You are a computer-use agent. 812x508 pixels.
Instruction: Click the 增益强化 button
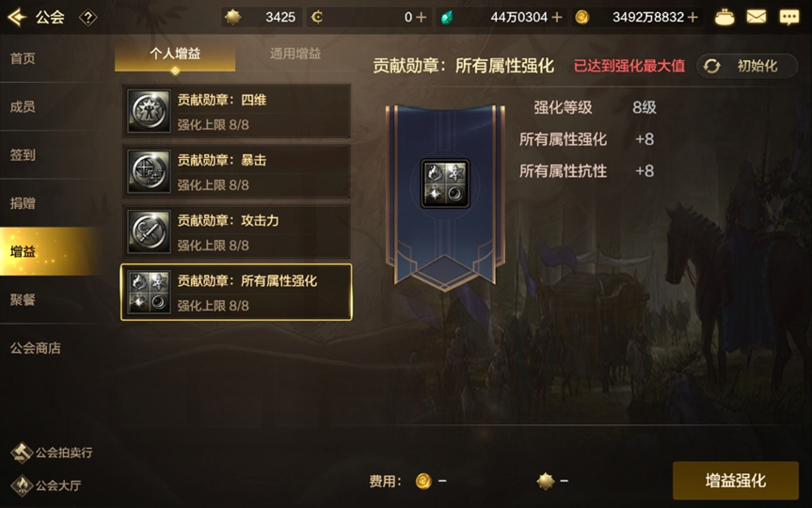pos(736,481)
